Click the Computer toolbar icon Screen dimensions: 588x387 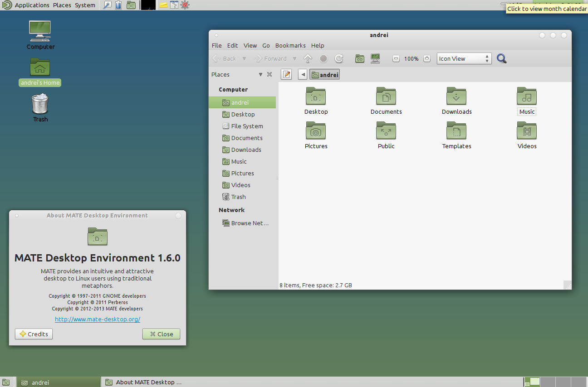[x=375, y=58]
